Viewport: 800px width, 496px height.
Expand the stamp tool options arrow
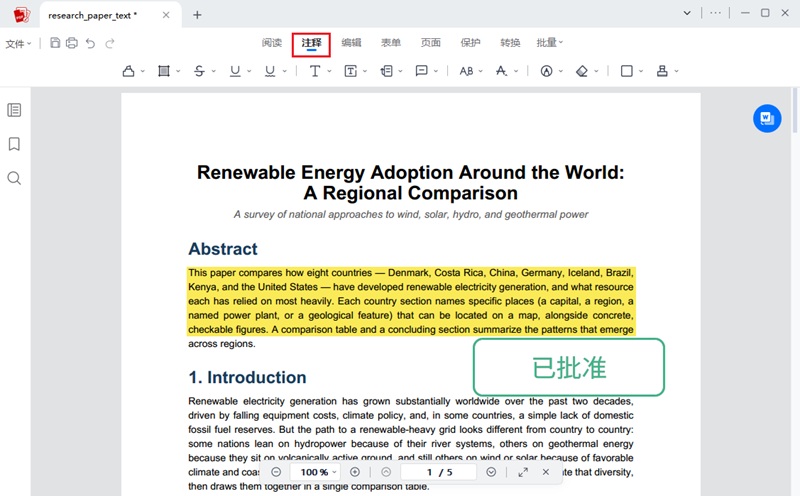pyautogui.click(x=677, y=71)
